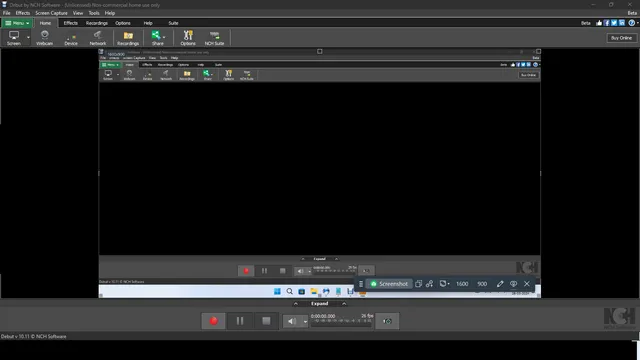
Task: Start recording with the red Record button
Action: (x=213, y=321)
